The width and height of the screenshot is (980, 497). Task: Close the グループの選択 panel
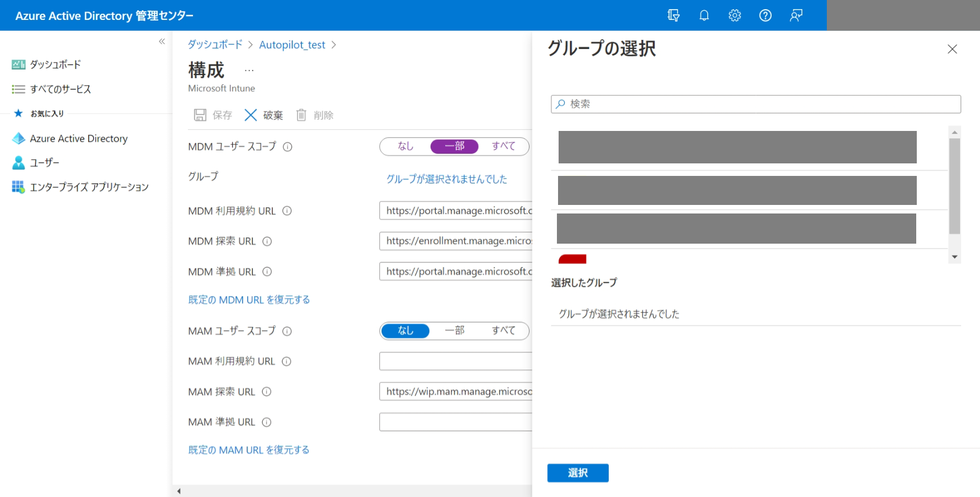point(952,49)
